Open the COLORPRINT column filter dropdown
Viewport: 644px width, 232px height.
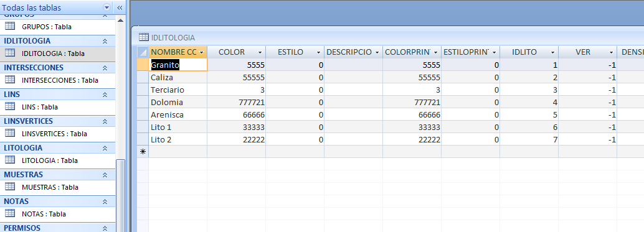point(436,52)
